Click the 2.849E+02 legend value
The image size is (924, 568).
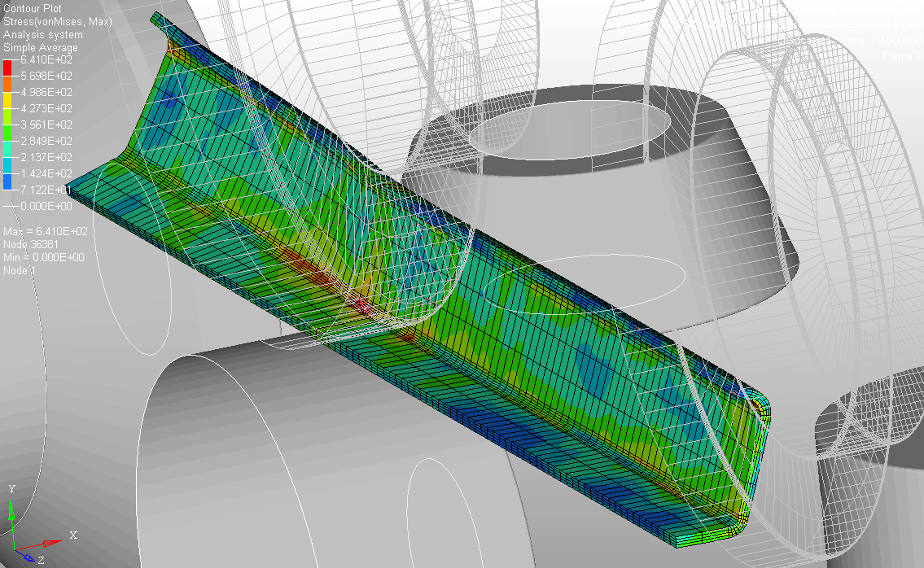tap(46, 141)
